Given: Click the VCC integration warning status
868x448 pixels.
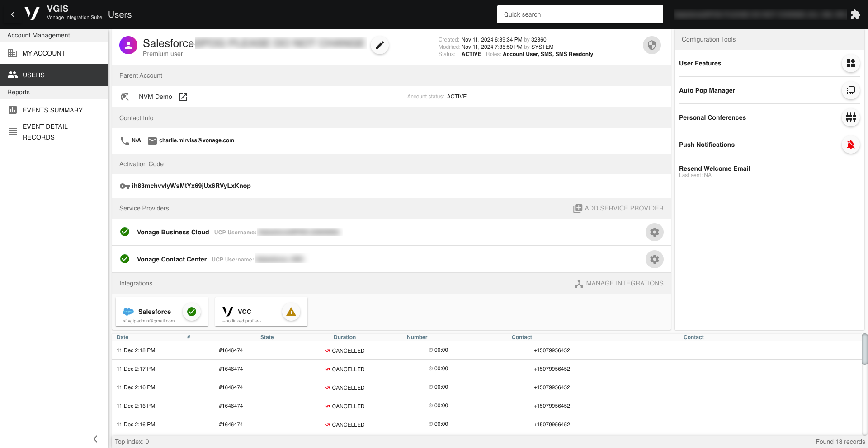Looking at the screenshot, I should [291, 312].
